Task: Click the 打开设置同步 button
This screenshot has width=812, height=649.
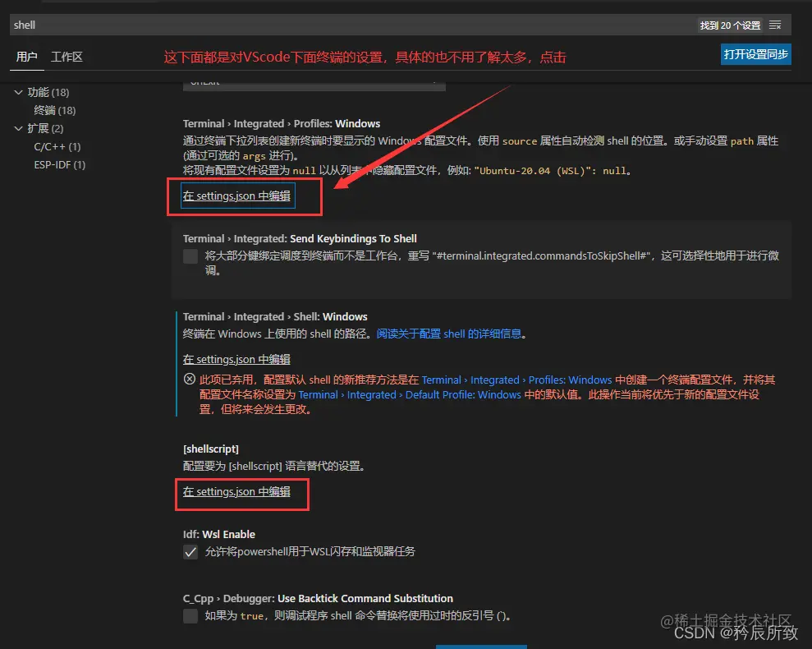Action: (755, 54)
